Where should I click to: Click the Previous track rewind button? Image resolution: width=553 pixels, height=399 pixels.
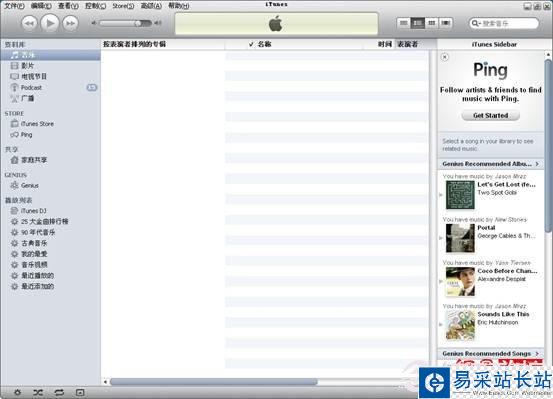tap(29, 24)
